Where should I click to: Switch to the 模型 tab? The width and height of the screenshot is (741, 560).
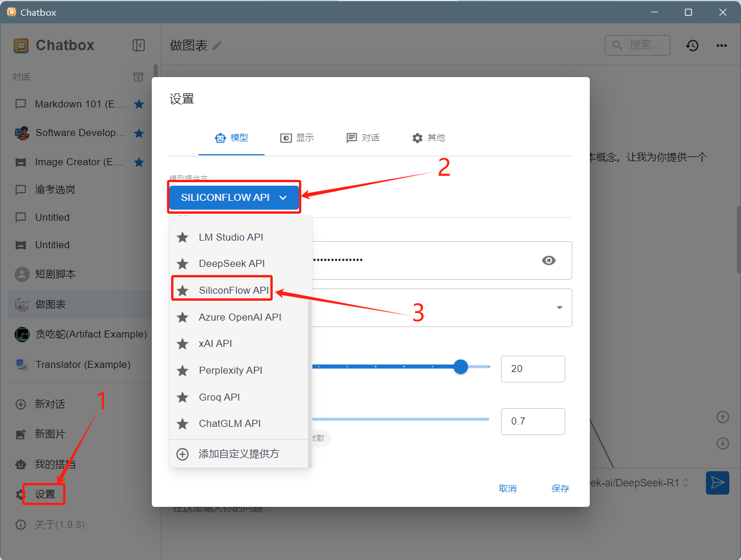[232, 138]
